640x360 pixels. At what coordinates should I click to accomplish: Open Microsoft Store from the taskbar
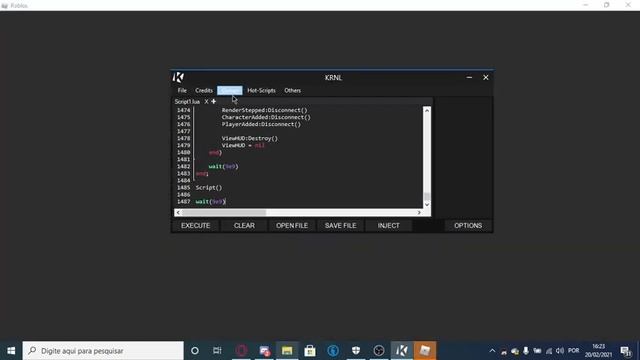pos(310,351)
